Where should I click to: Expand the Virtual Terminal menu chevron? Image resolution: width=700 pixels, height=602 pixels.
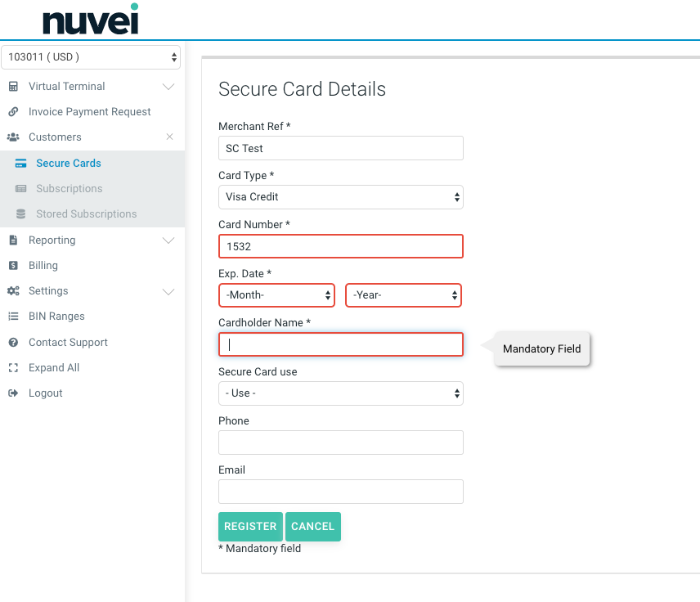(x=168, y=87)
